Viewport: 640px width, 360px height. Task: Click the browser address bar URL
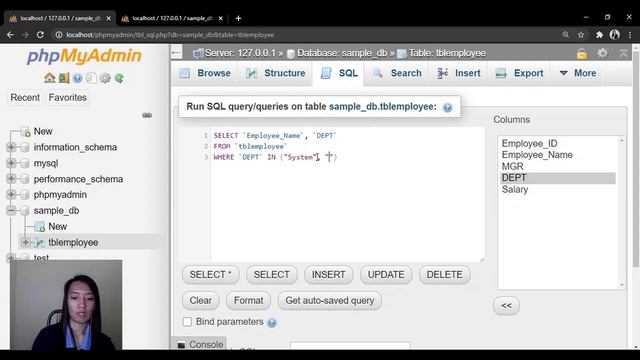point(170,35)
